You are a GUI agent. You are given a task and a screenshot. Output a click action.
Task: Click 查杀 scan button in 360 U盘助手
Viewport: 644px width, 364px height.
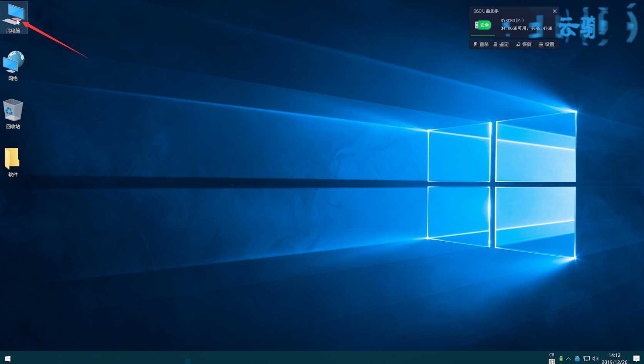481,44
